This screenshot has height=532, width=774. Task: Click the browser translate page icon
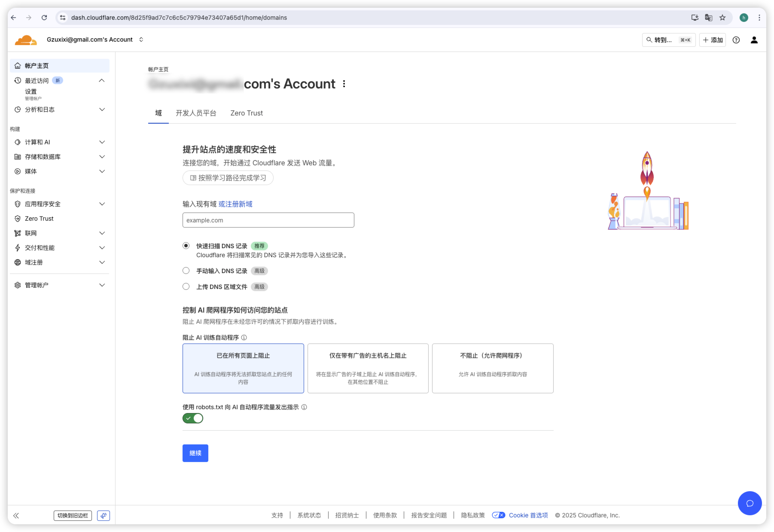coord(709,18)
